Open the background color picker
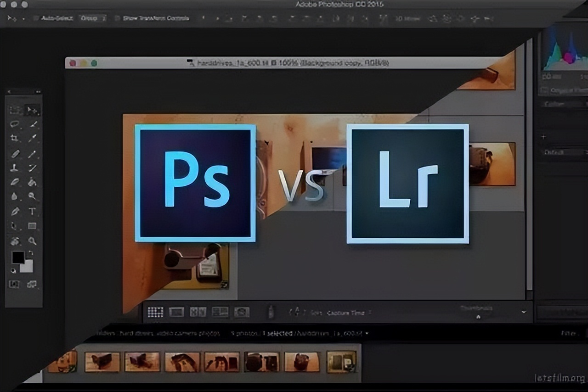This screenshot has height=392, width=588. click(x=28, y=267)
